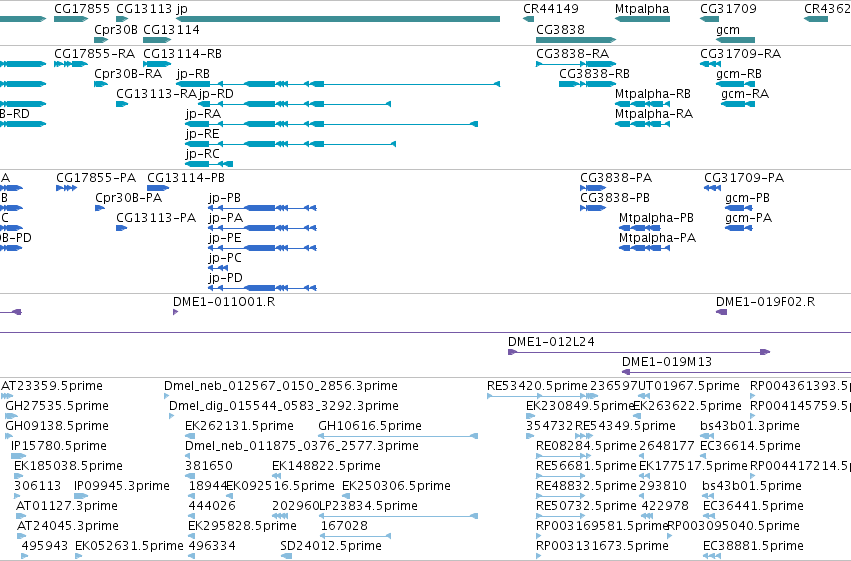The width and height of the screenshot is (851, 561).
Task: Open the Mtpalpha-PA protein feature
Action: click(x=645, y=248)
